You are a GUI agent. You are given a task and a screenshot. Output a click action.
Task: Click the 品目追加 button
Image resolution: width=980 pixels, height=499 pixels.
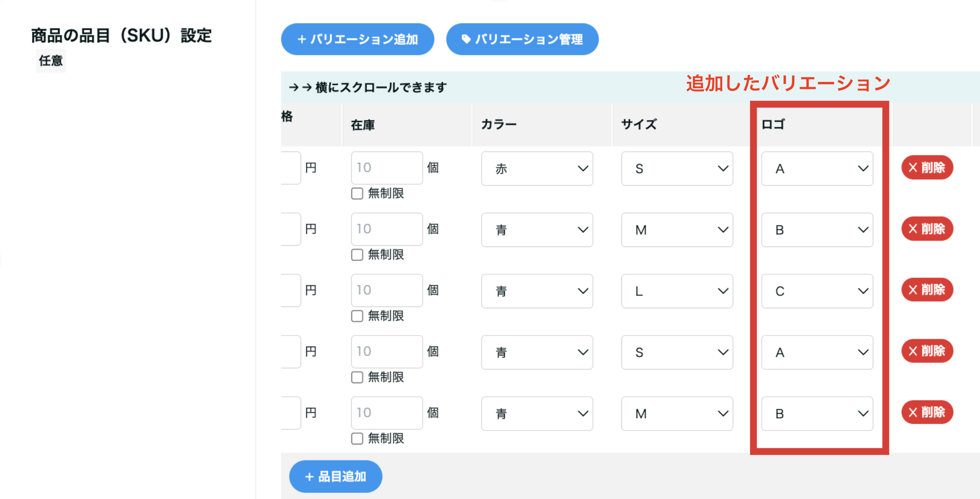[x=336, y=476]
